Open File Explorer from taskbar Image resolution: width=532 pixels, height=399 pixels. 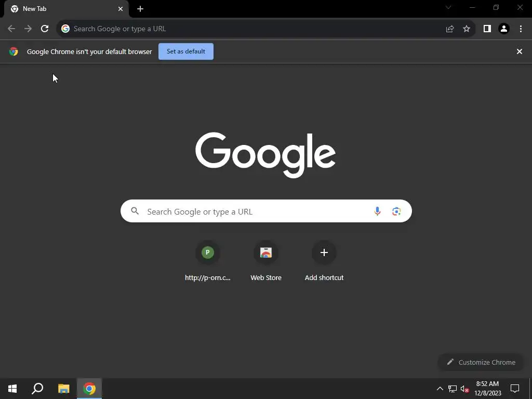pyautogui.click(x=63, y=389)
